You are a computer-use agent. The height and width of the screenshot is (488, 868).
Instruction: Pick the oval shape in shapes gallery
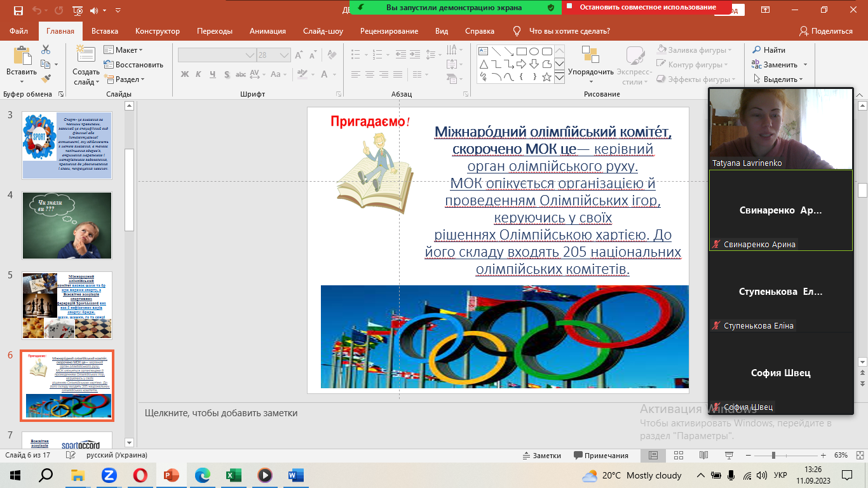click(x=534, y=51)
